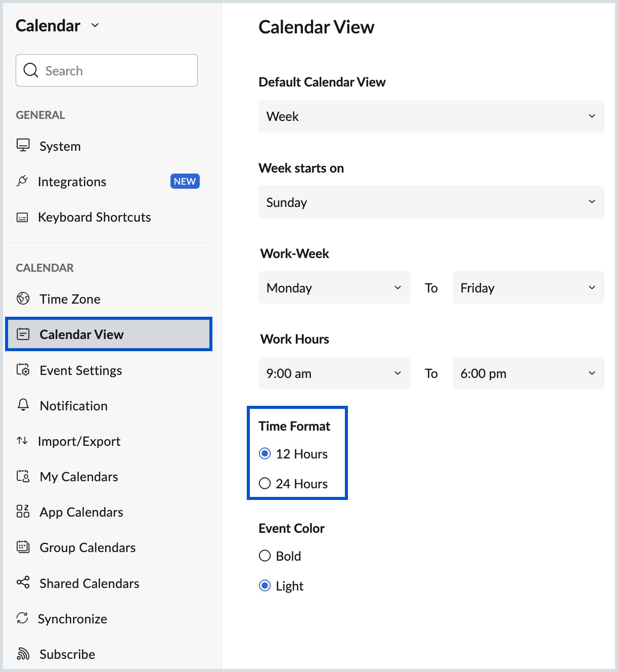Open the Subscribe settings page
This screenshot has width=618, height=672.
point(67,654)
